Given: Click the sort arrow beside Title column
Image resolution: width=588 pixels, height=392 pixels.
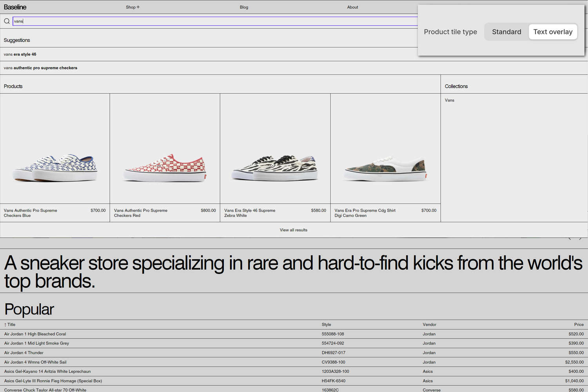Looking at the screenshot, I should point(4,324).
